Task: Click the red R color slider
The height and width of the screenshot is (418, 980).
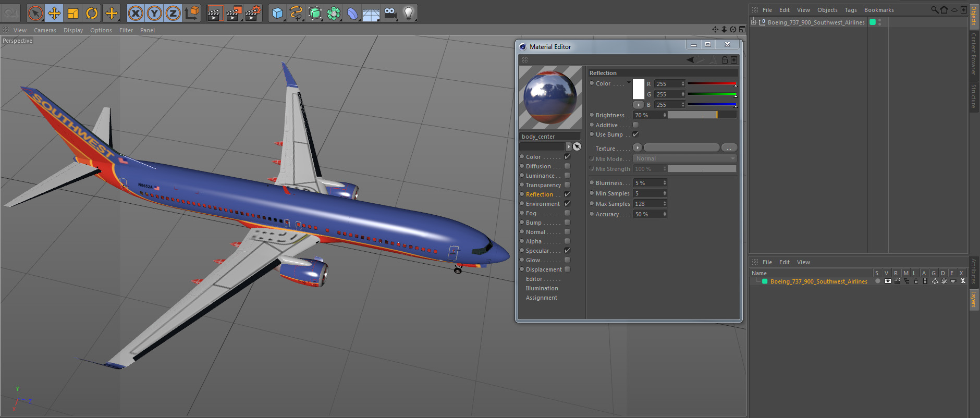Action: (x=712, y=83)
